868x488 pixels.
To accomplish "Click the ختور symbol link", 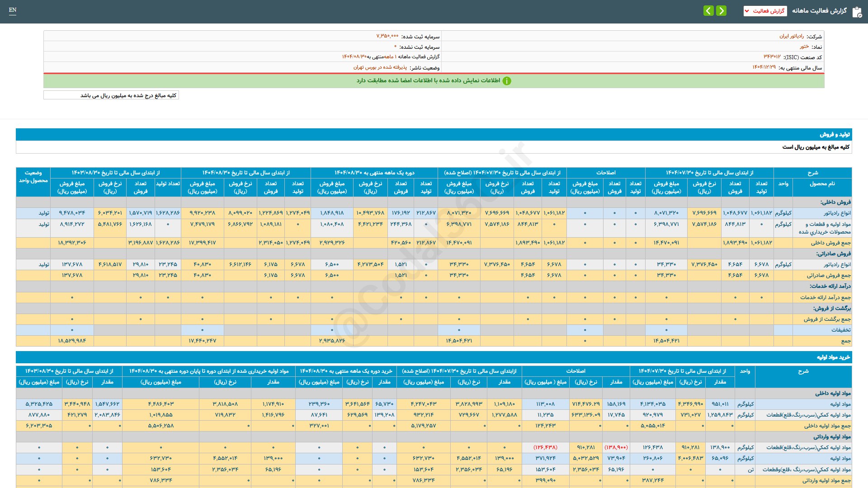I will (804, 47).
